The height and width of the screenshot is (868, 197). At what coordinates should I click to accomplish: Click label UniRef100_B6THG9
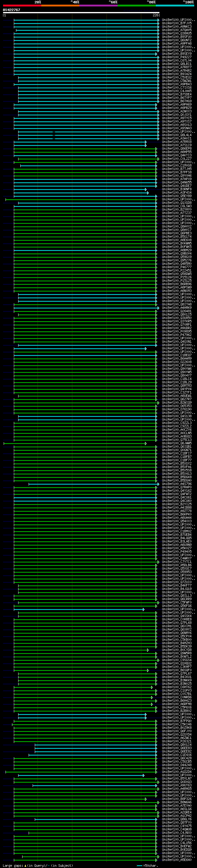click(177, 101)
